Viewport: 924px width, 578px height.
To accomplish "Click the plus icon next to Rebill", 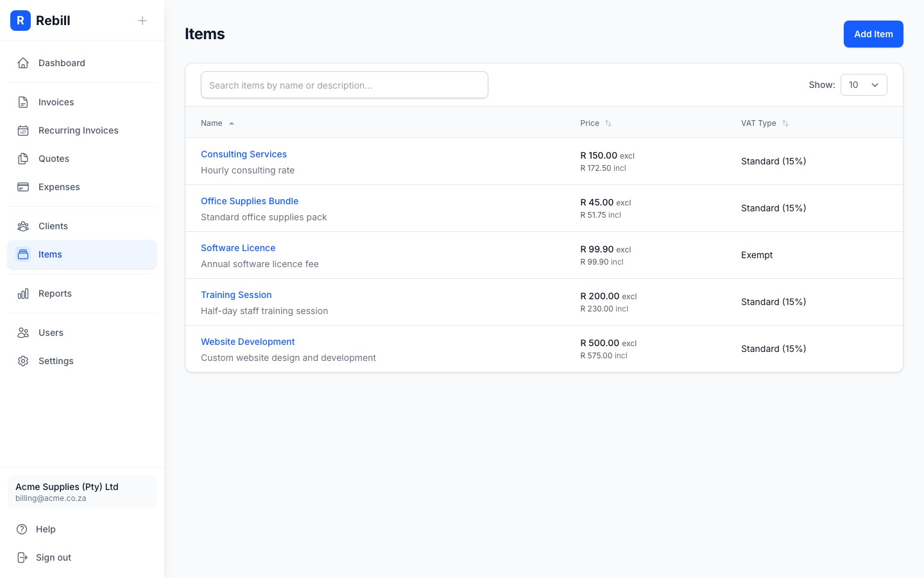I will point(142,20).
